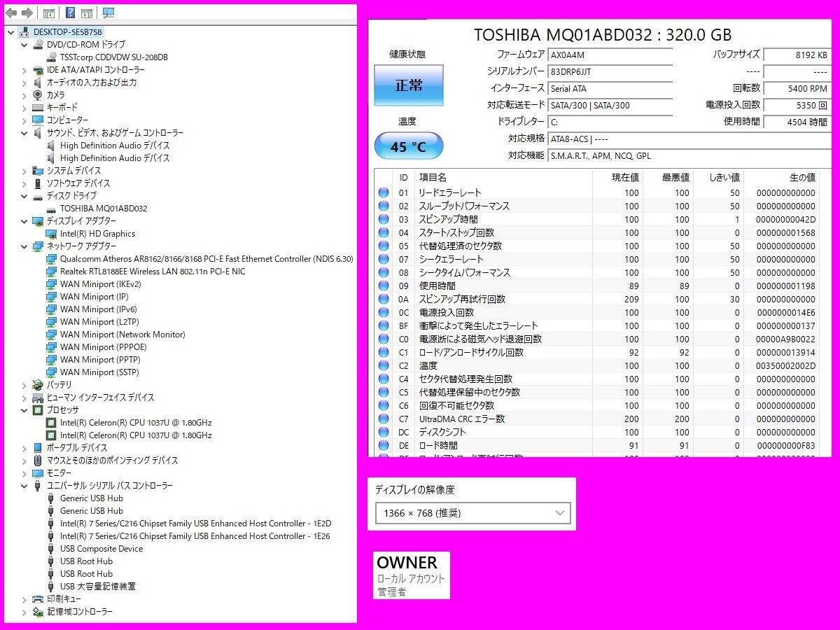The height and width of the screenshot is (630, 840).
Task: Select the バッテリ category icon
Action: tap(38, 384)
